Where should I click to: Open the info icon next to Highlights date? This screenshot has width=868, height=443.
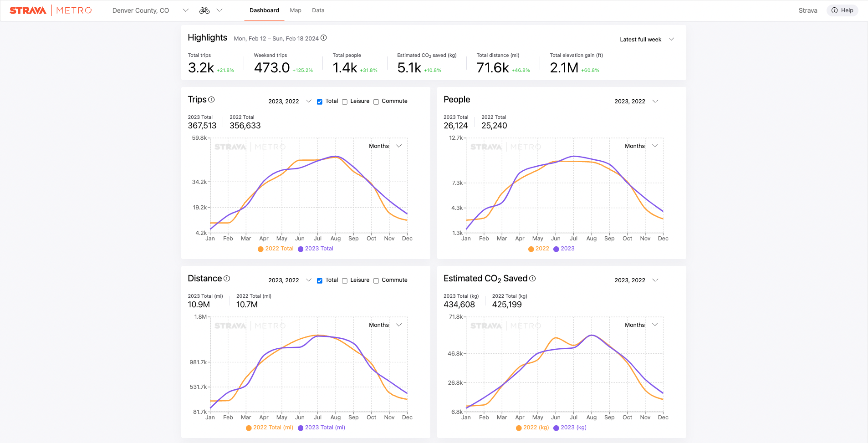pos(324,38)
